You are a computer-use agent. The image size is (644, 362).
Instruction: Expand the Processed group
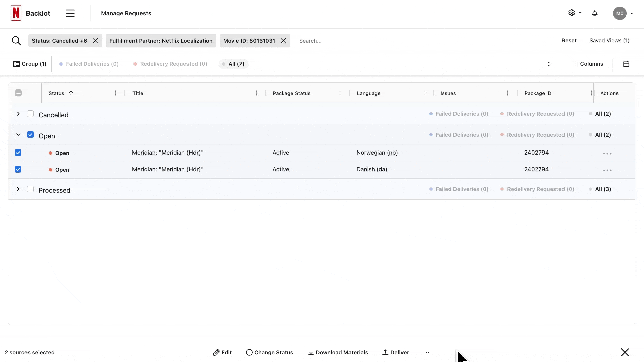tap(18, 189)
